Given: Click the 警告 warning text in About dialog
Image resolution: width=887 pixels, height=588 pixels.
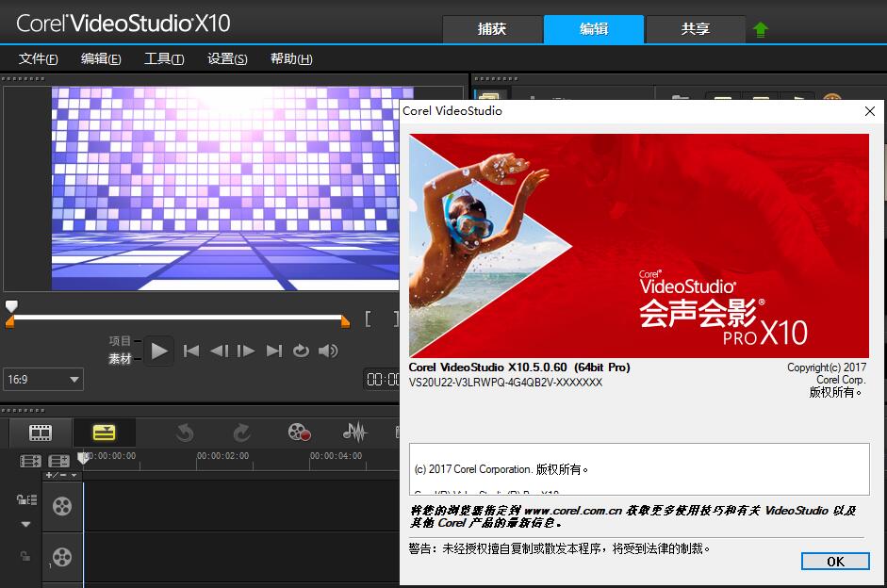Looking at the screenshot, I should tap(559, 548).
